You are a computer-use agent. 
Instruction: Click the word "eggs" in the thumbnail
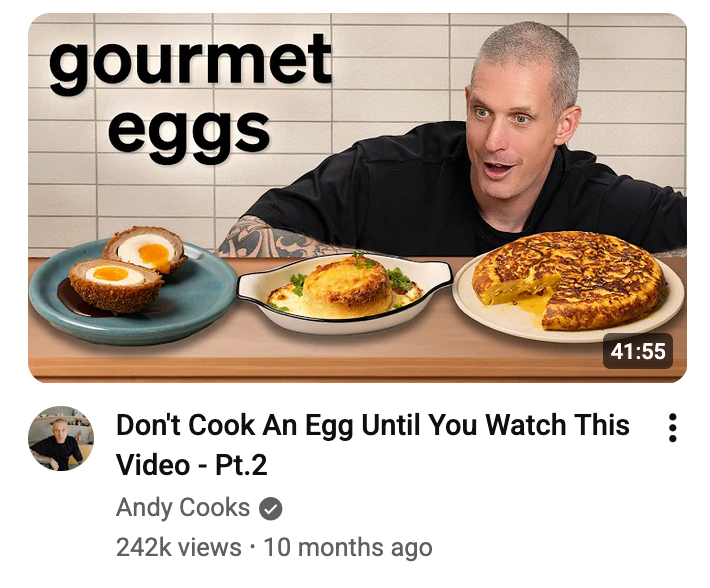(x=189, y=132)
